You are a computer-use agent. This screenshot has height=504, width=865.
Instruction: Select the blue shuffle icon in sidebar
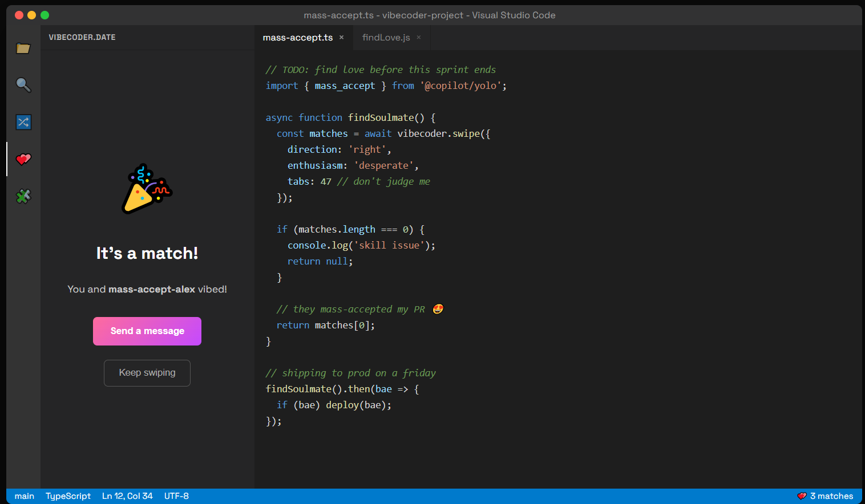pos(23,122)
